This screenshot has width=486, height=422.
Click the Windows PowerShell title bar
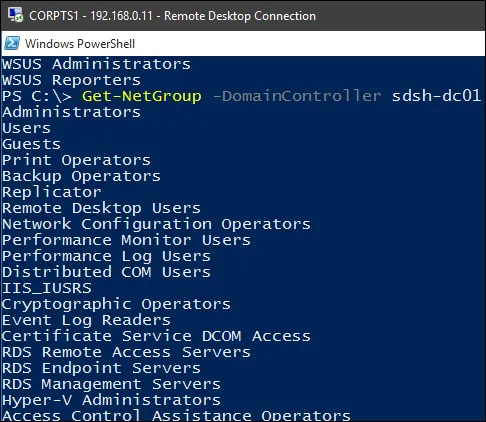point(243,43)
